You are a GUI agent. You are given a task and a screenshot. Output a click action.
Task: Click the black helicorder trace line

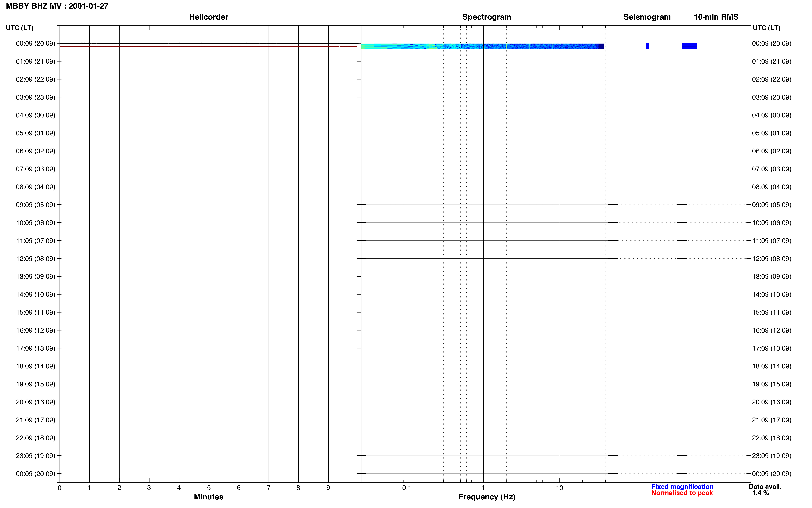[209, 43]
